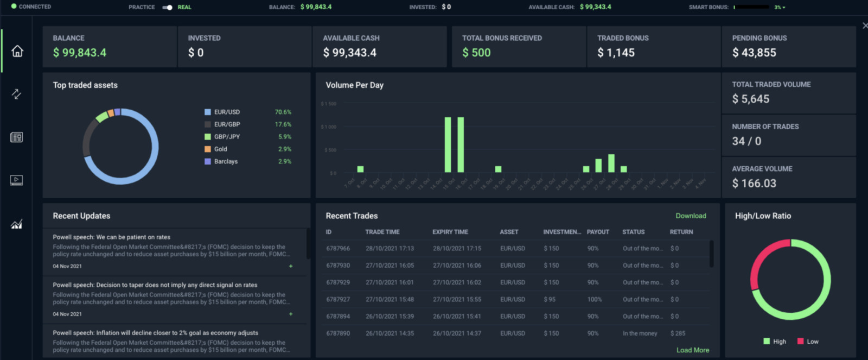868x360 pixels.
Task: Select the PRACTICE account label
Action: click(142, 7)
